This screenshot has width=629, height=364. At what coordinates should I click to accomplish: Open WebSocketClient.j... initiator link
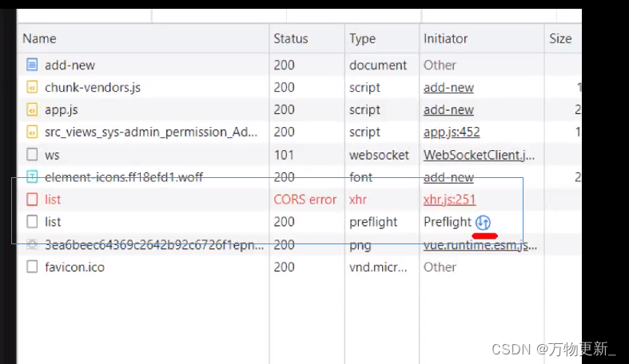(x=479, y=155)
